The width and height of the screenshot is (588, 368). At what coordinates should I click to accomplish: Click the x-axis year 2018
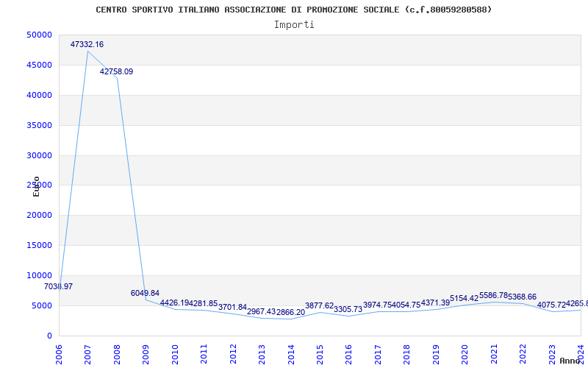(407, 355)
